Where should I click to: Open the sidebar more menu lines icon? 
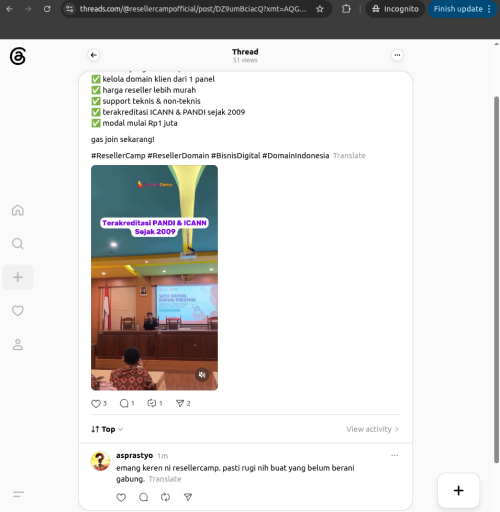pos(18,494)
